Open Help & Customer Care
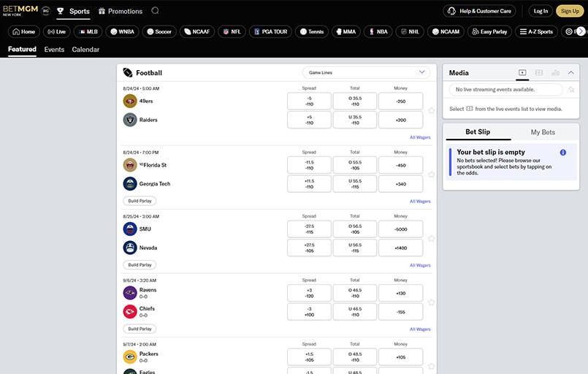 point(479,11)
